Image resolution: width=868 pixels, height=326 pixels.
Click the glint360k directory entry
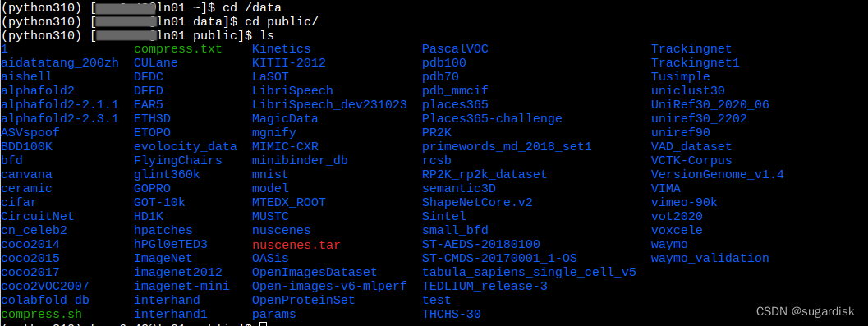[x=167, y=174]
